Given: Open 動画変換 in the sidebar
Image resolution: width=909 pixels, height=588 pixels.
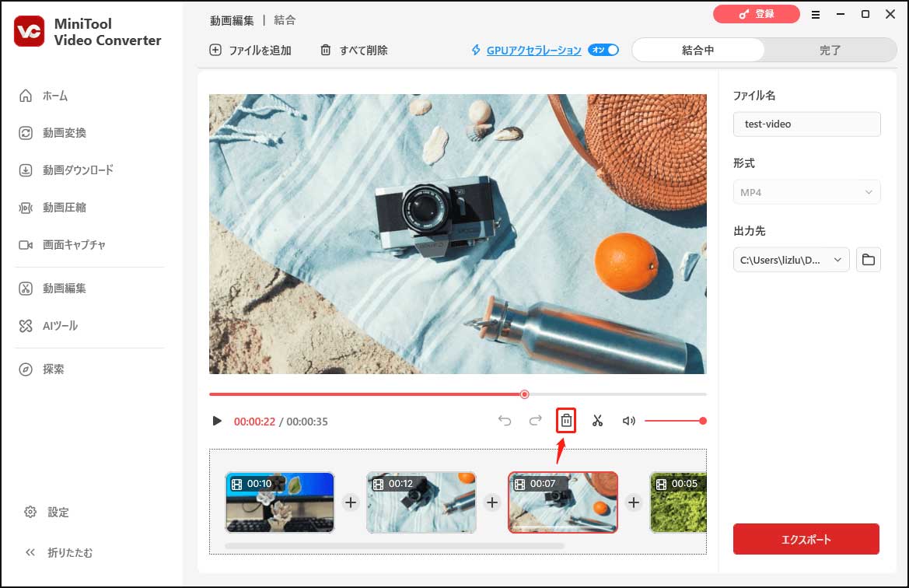Looking at the screenshot, I should pyautogui.click(x=53, y=133).
